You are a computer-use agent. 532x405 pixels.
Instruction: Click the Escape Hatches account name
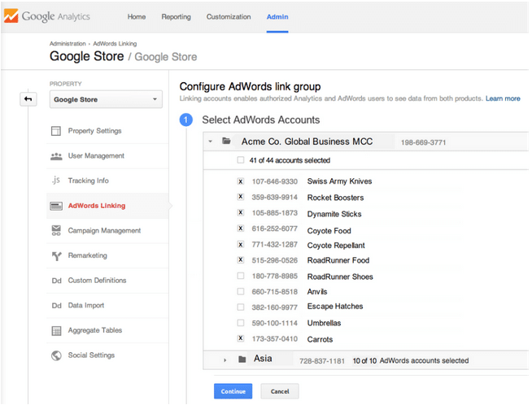coord(335,307)
